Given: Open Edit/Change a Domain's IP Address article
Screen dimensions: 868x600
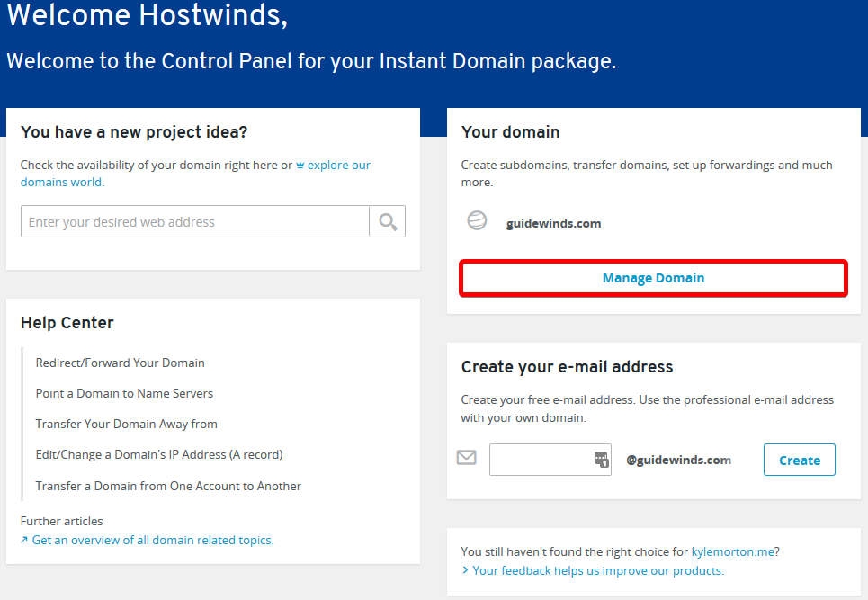Looking at the screenshot, I should [159, 454].
